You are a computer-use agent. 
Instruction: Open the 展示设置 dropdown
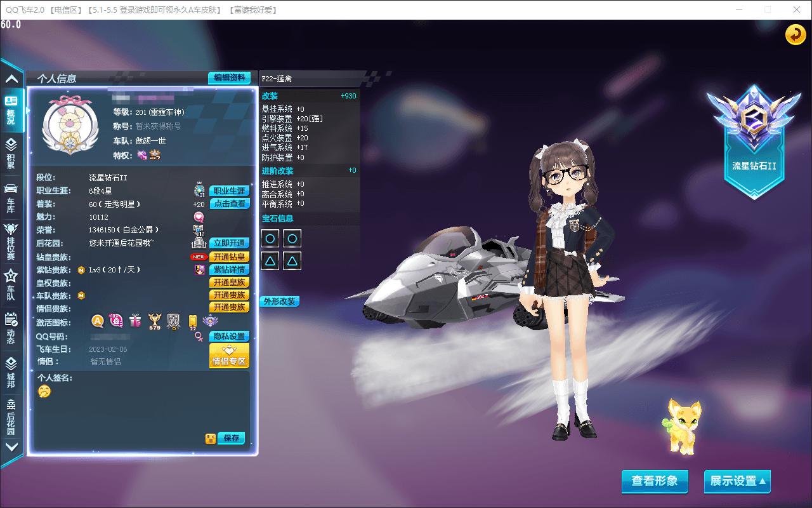pos(737,481)
